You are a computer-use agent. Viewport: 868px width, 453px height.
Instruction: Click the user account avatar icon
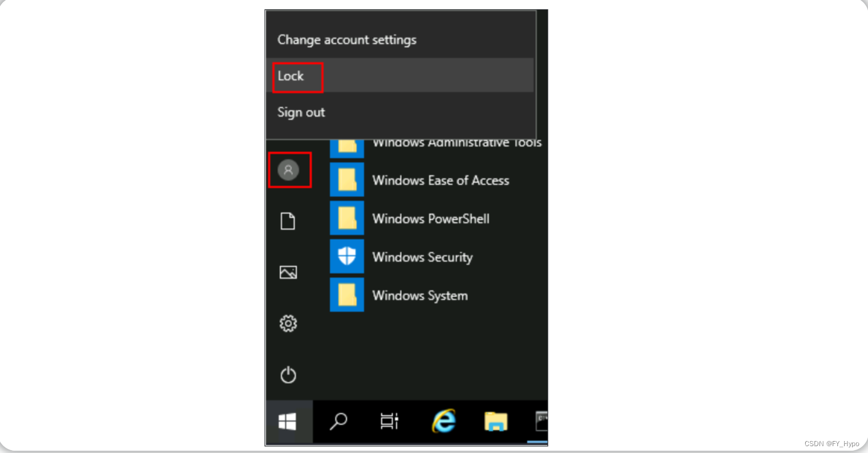(288, 170)
